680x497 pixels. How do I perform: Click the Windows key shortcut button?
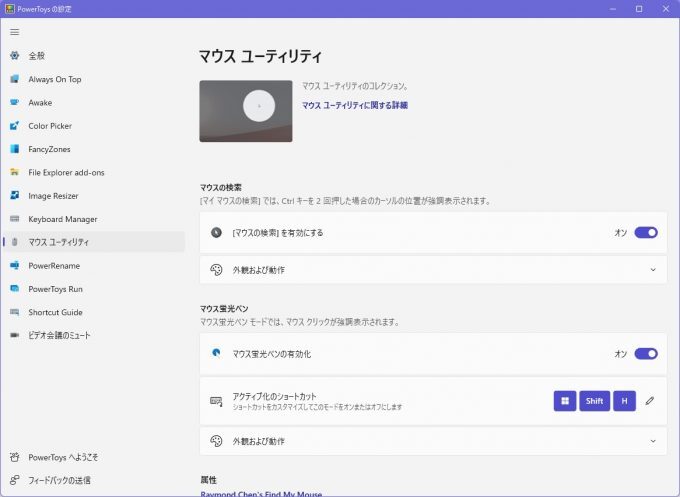point(565,401)
